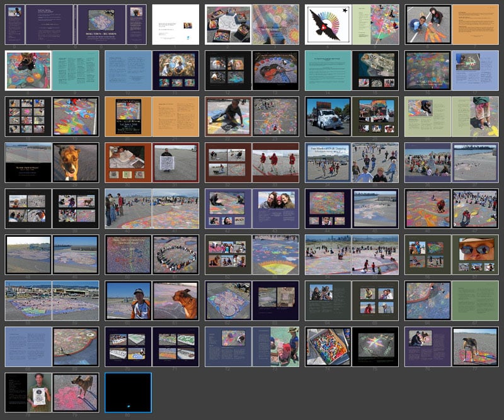This screenshot has width=504, height=420.
Task: Open the white title page with small centered photo
Action: [x=176, y=25]
